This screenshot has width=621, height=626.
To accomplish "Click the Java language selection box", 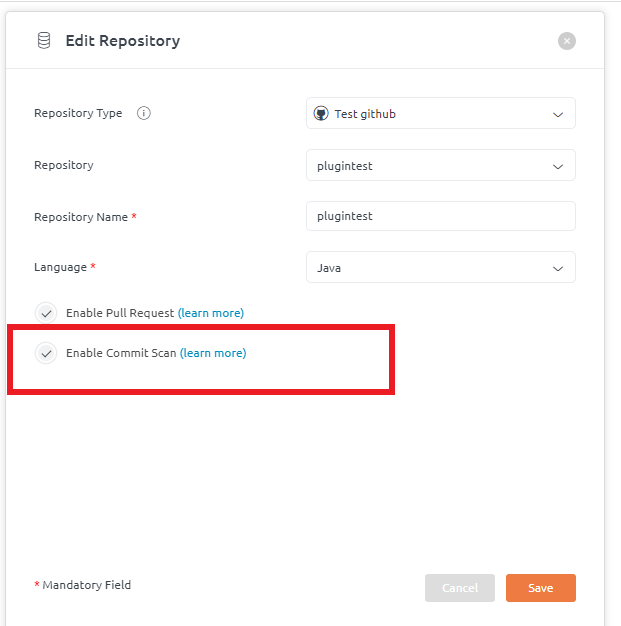I will [441, 267].
